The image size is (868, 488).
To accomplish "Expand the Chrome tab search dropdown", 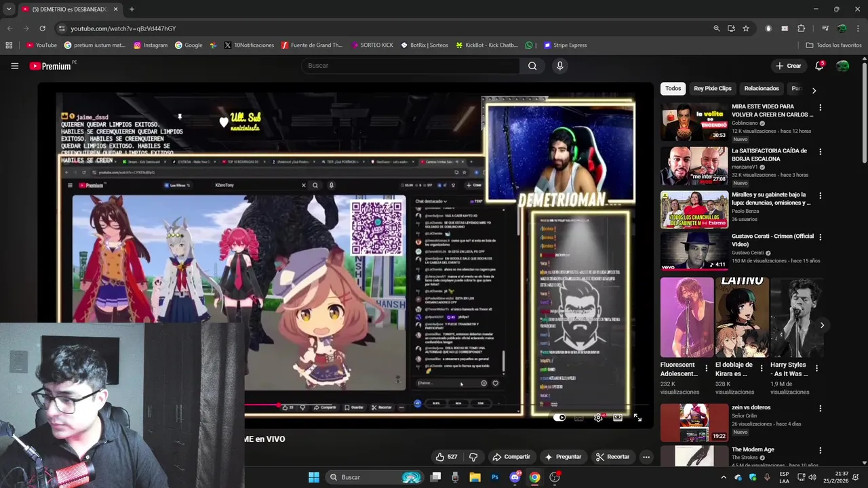I will [x=9, y=9].
